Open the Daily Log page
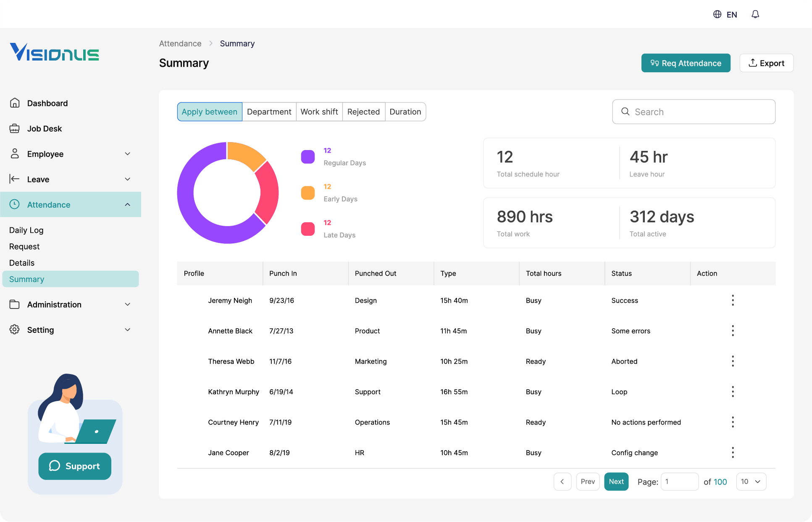 [26, 230]
